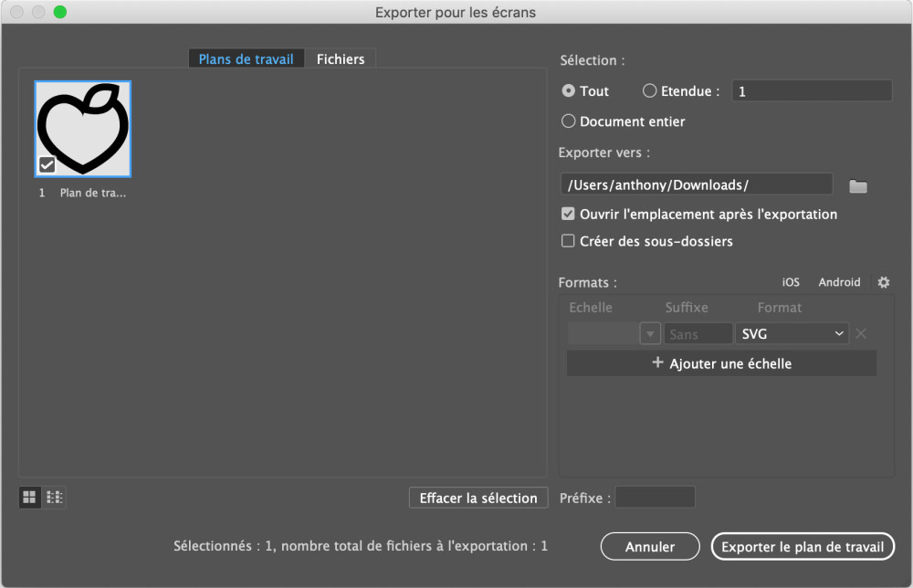Switch to small thumbnail grid view
Screen dimensions: 913x588
[30, 498]
